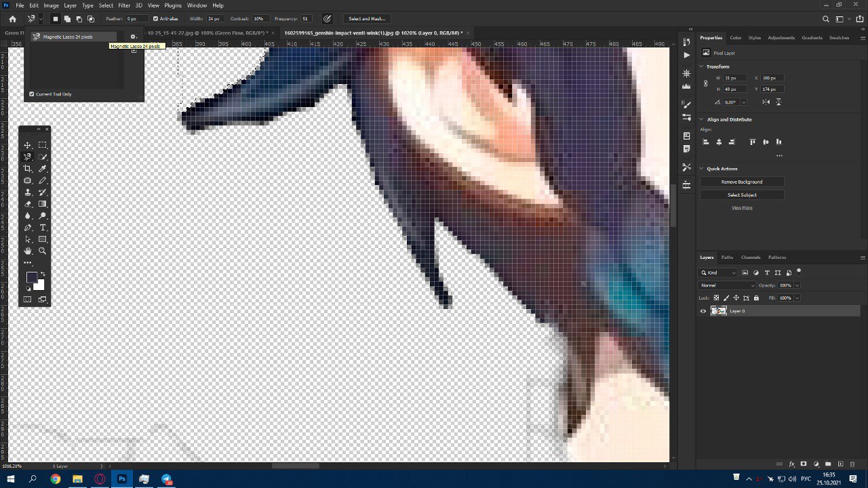Toggle link width and height chain
This screenshot has height=488, width=868.
pyautogui.click(x=706, y=83)
